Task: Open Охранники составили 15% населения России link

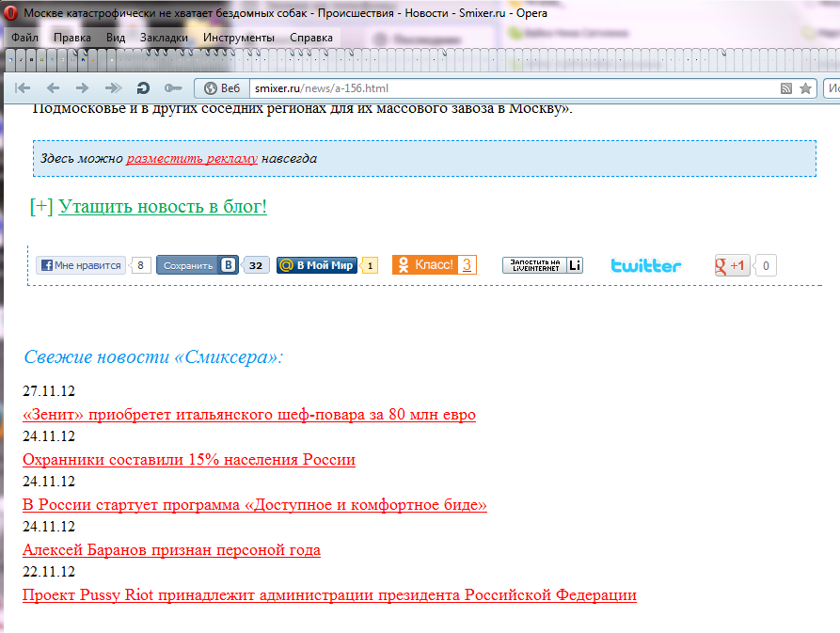Action: (188, 460)
